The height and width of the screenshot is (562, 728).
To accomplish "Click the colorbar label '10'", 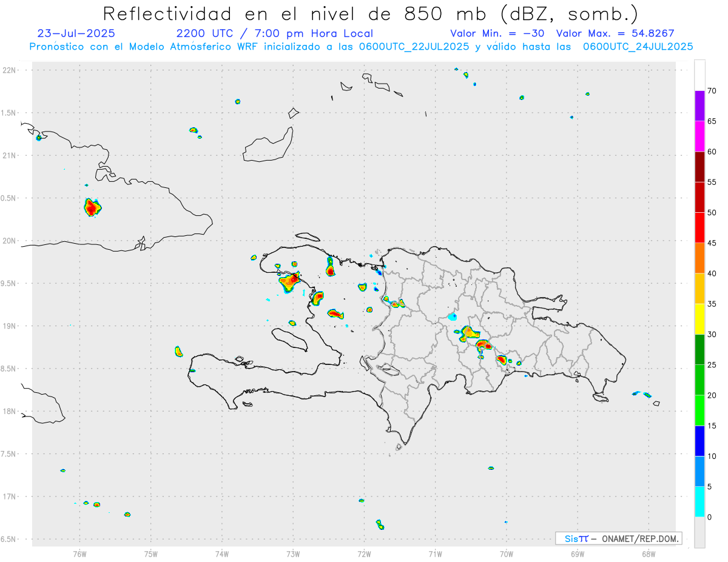I will pyautogui.click(x=712, y=457).
